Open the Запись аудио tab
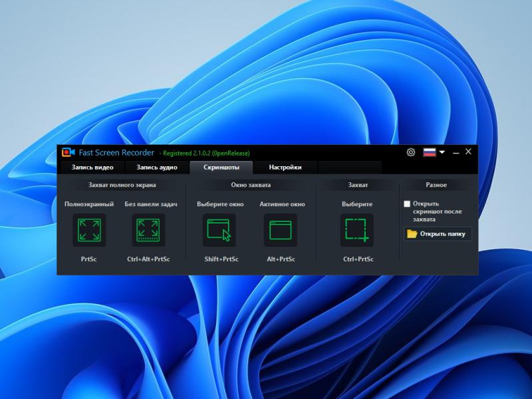Viewport: 532px width, 399px height. click(x=157, y=168)
